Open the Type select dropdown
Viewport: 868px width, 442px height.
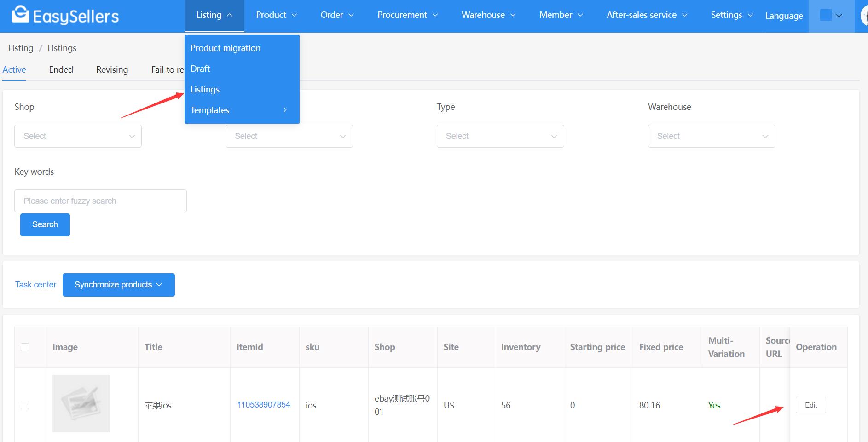[x=500, y=136]
